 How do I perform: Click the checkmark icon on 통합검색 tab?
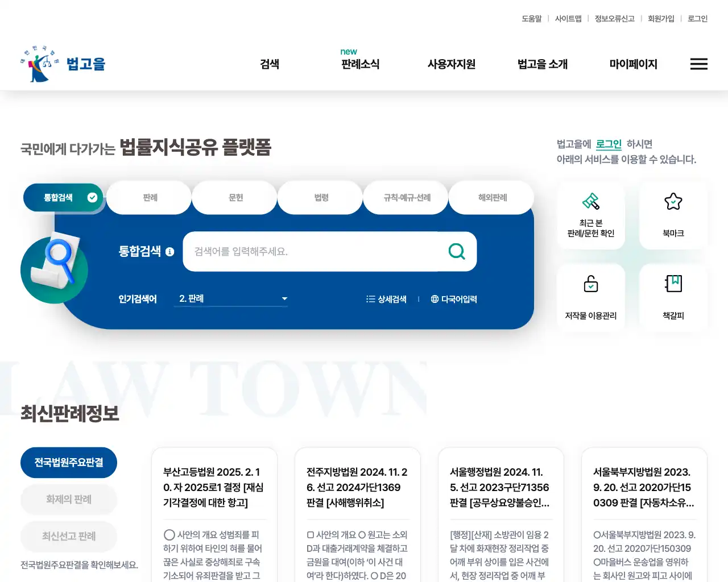click(92, 198)
